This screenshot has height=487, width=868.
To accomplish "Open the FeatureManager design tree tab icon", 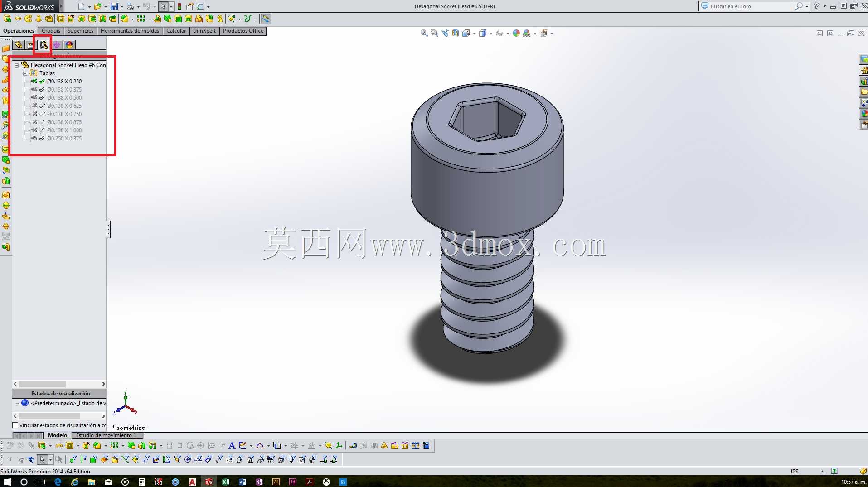I will click(18, 45).
